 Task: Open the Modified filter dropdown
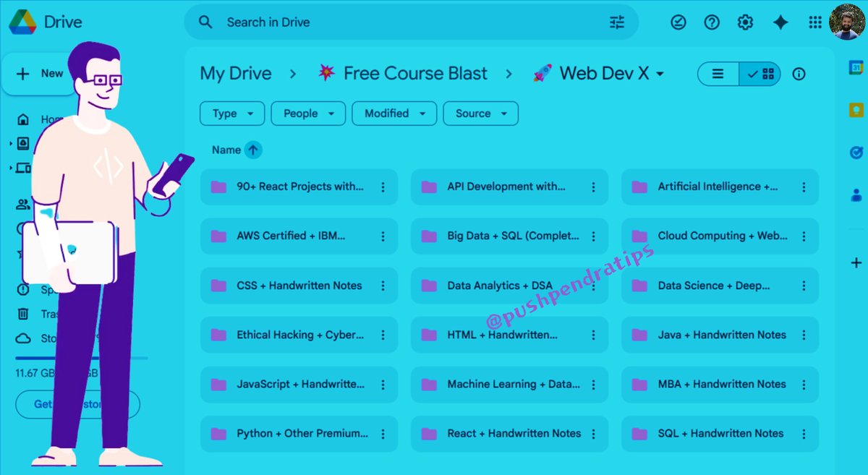pyautogui.click(x=394, y=114)
